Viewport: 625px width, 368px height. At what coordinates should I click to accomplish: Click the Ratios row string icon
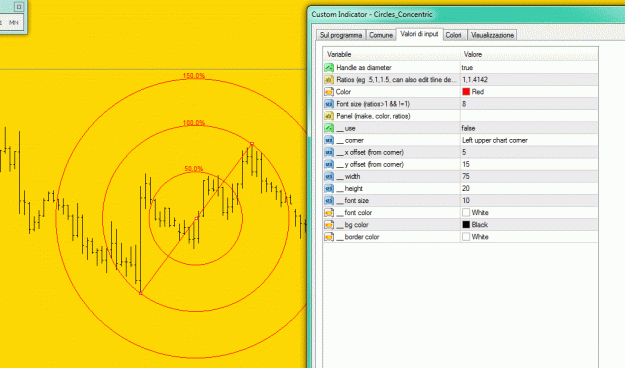pos(329,80)
